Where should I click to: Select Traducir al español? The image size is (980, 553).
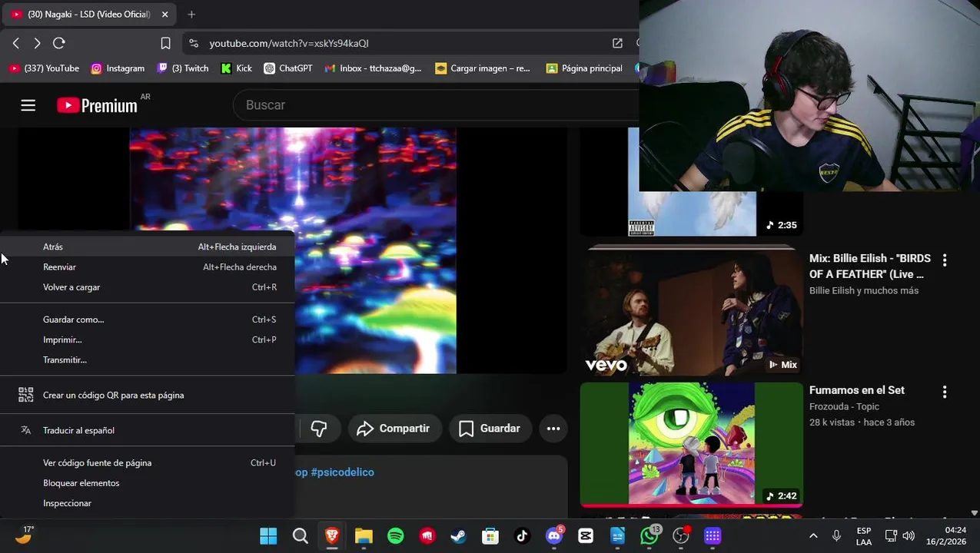click(x=147, y=430)
